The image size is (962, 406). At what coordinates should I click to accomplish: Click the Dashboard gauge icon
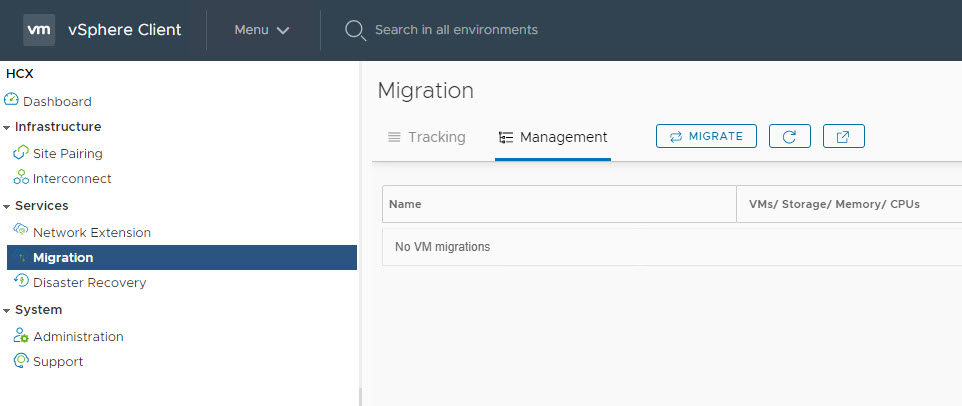[x=11, y=100]
